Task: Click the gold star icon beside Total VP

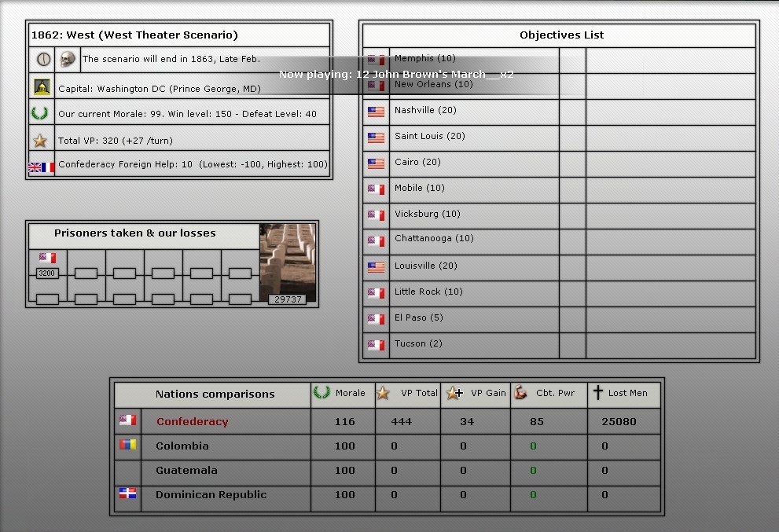Action: [x=41, y=141]
